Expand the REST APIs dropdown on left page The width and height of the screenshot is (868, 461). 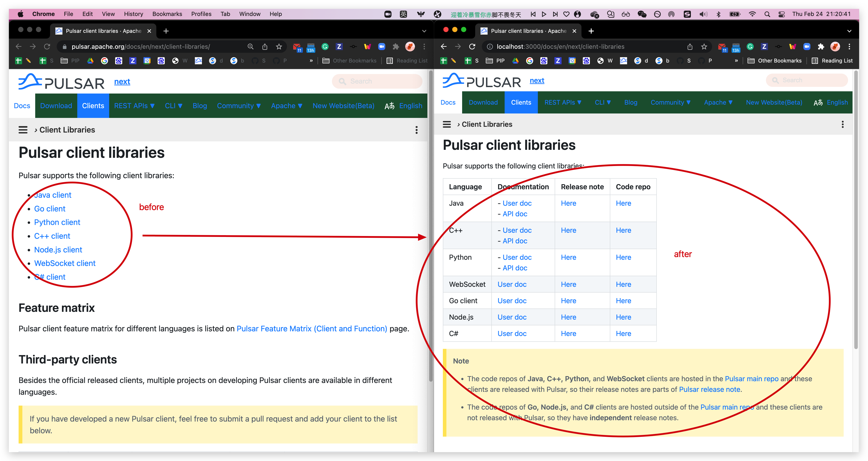coord(134,105)
